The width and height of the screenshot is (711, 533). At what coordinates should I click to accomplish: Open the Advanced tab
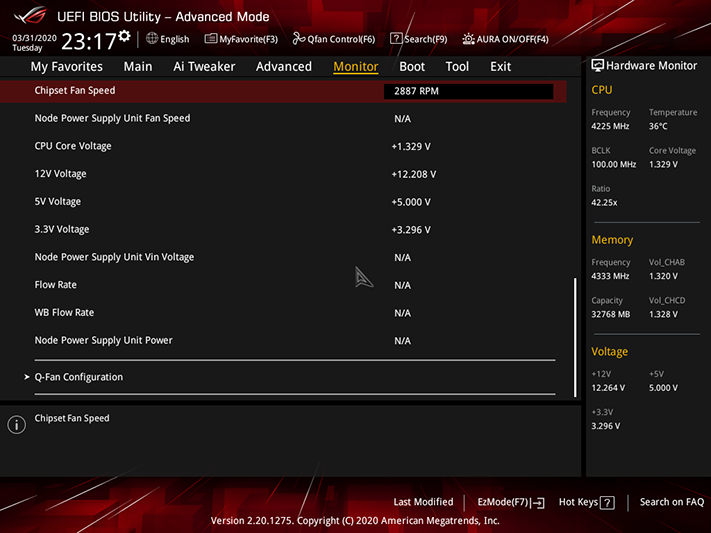[x=284, y=67]
